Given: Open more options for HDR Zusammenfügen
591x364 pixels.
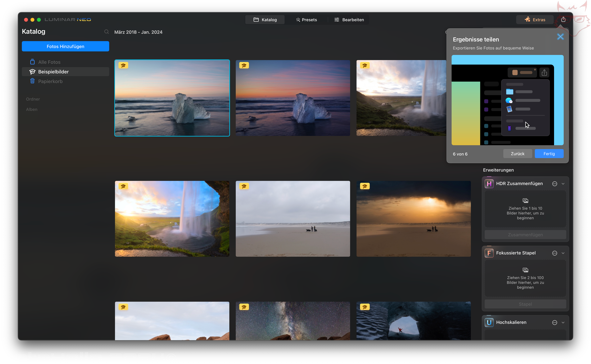Looking at the screenshot, I should [x=554, y=184].
